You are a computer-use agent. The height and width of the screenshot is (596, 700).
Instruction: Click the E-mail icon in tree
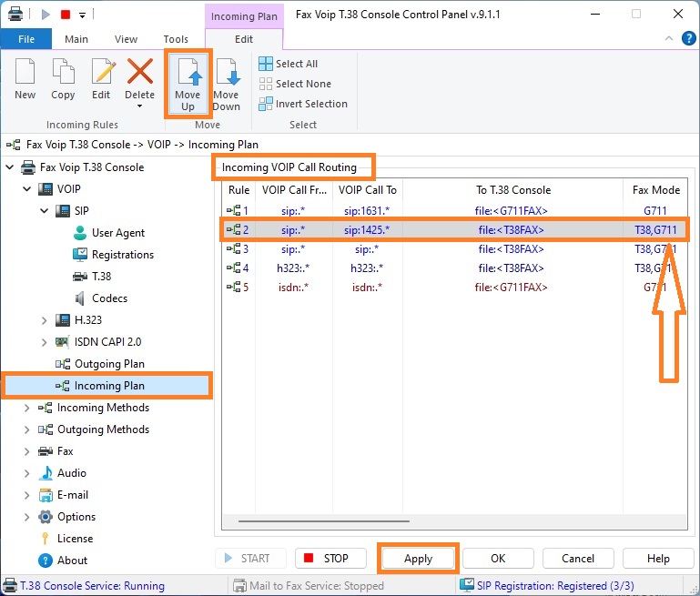click(x=46, y=495)
